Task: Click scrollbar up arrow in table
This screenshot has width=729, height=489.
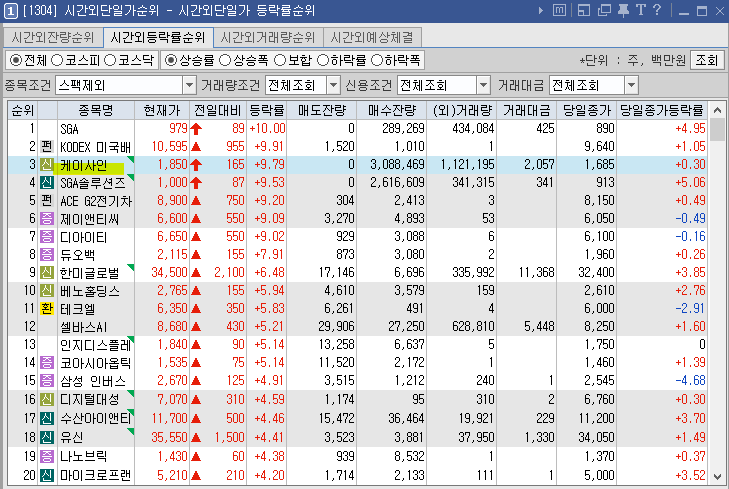Action: 717,110
